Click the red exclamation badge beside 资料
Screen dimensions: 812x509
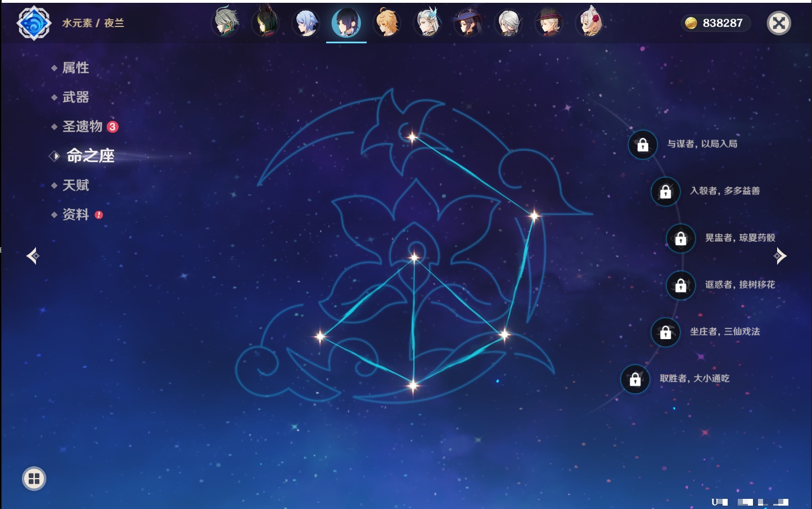point(99,215)
